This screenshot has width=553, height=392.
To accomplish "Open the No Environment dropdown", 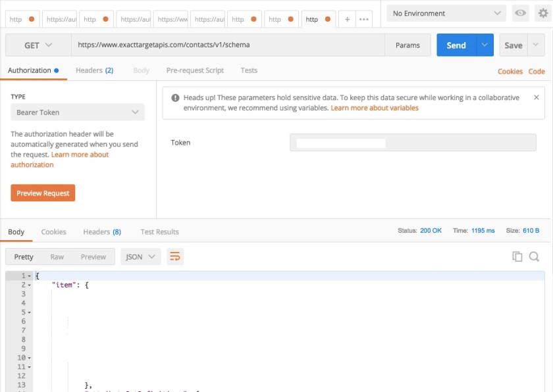I will [446, 12].
